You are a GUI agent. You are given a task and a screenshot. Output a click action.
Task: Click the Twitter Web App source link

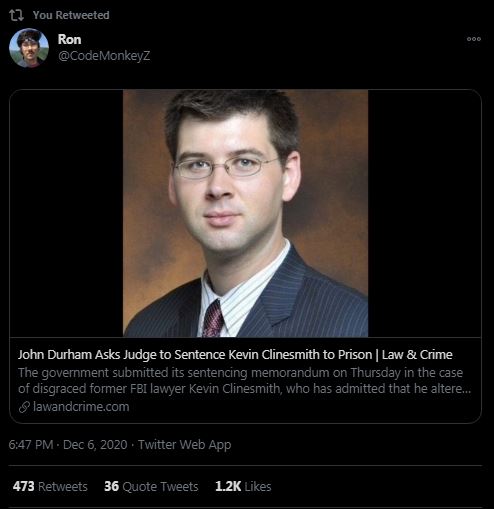coord(184,445)
